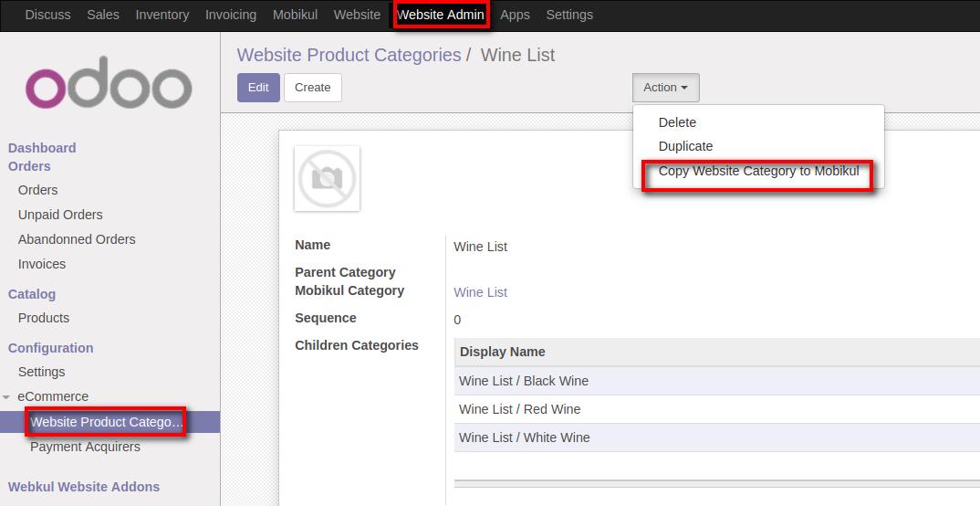Open Wine List / Black Wine row
This screenshot has height=506, width=980.
coord(523,381)
